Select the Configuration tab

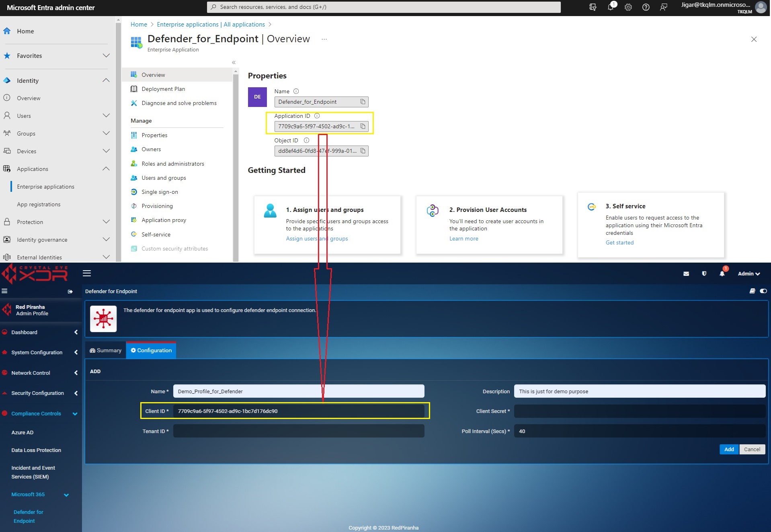pyautogui.click(x=151, y=350)
